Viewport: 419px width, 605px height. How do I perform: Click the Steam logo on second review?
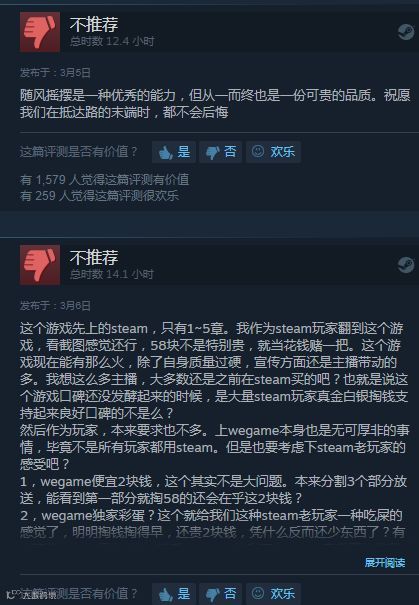tap(406, 265)
